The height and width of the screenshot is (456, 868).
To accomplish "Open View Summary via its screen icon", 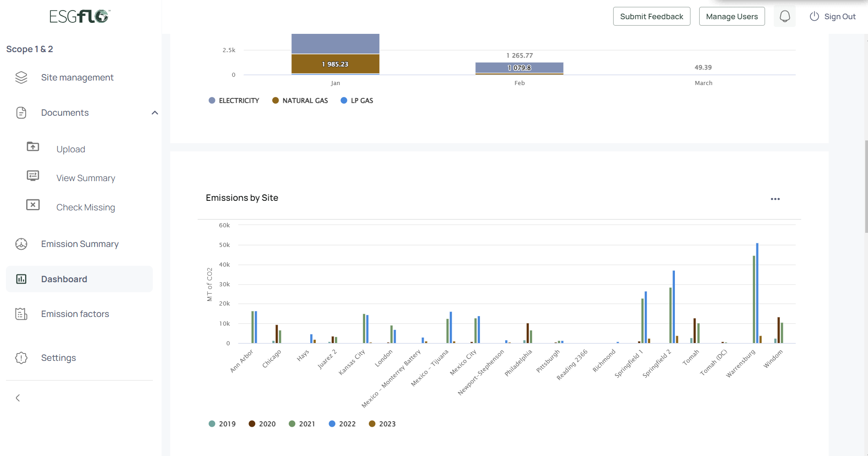I will click(32, 175).
